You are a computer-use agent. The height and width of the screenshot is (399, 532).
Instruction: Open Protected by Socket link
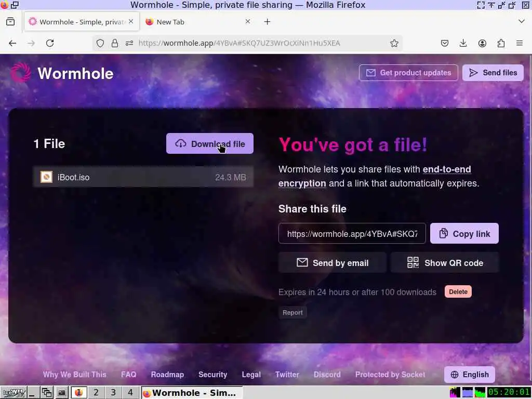[x=390, y=374]
